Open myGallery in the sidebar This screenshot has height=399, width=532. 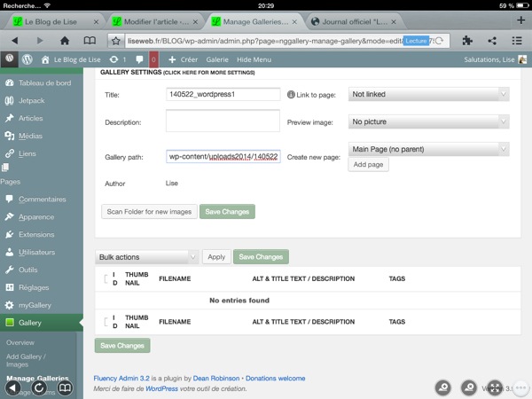35,305
